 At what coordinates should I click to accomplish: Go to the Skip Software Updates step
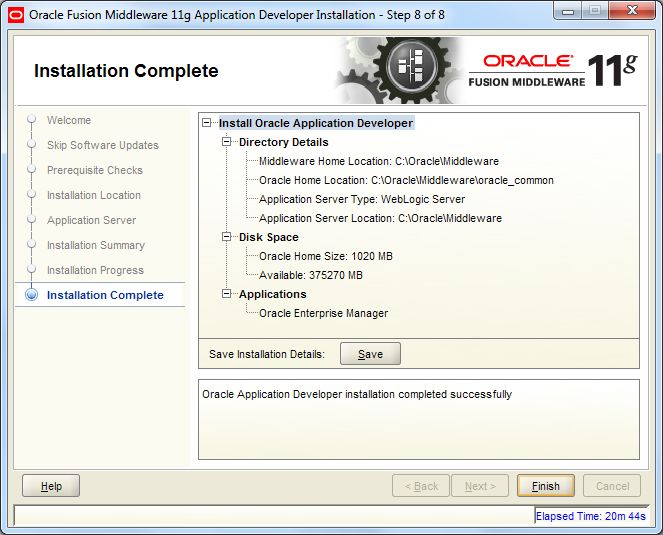pyautogui.click(x=103, y=145)
